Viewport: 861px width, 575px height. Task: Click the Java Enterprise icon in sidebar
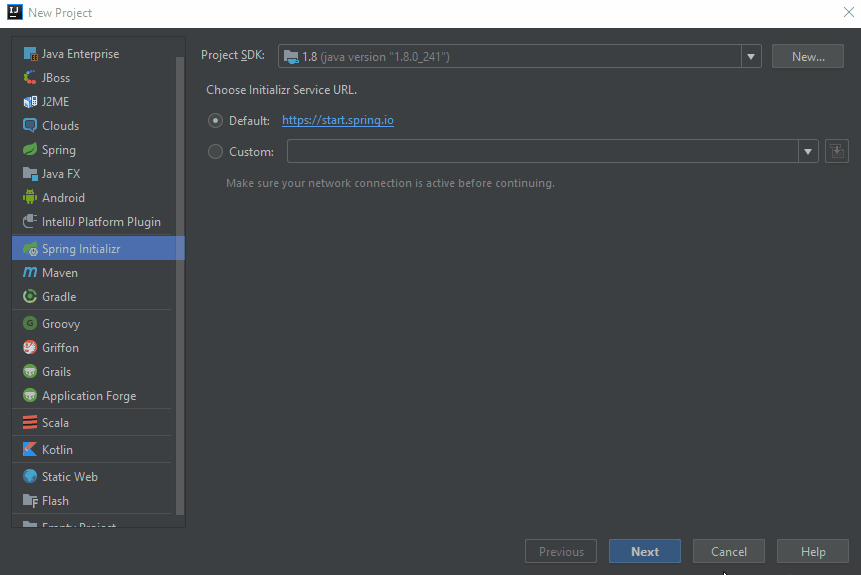30,54
